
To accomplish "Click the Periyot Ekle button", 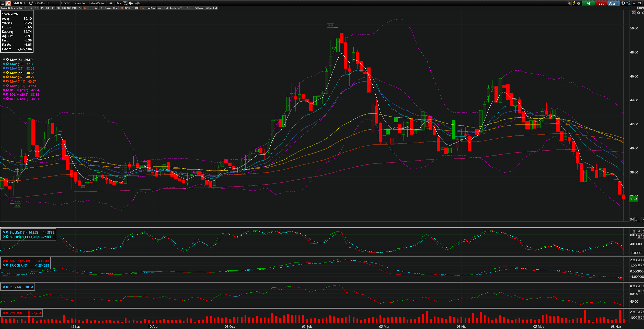I will tap(111, 8).
